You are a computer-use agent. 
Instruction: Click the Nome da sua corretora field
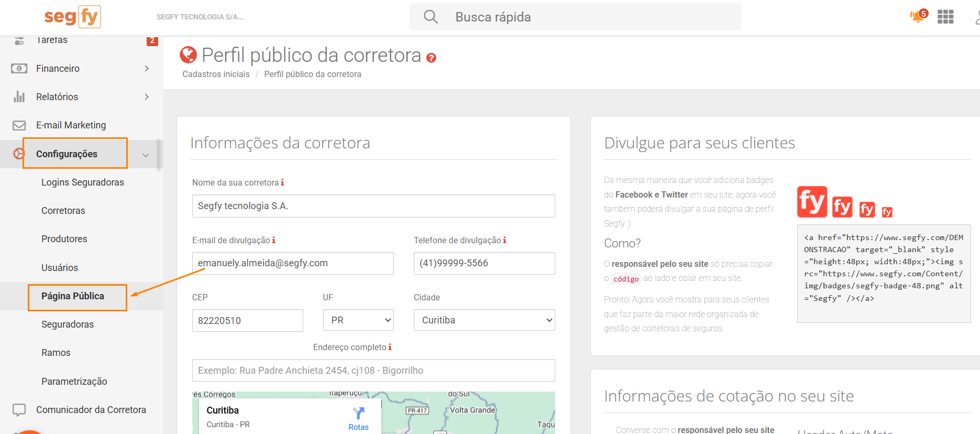pos(373,206)
